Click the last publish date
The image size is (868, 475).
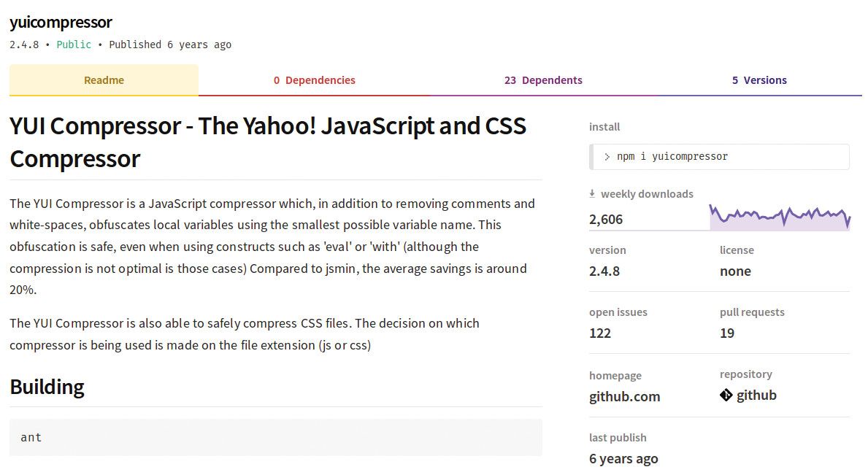623,458
